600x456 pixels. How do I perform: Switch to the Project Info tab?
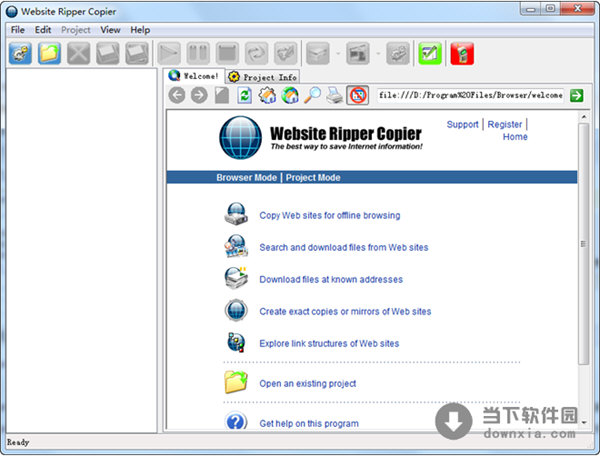[263, 77]
